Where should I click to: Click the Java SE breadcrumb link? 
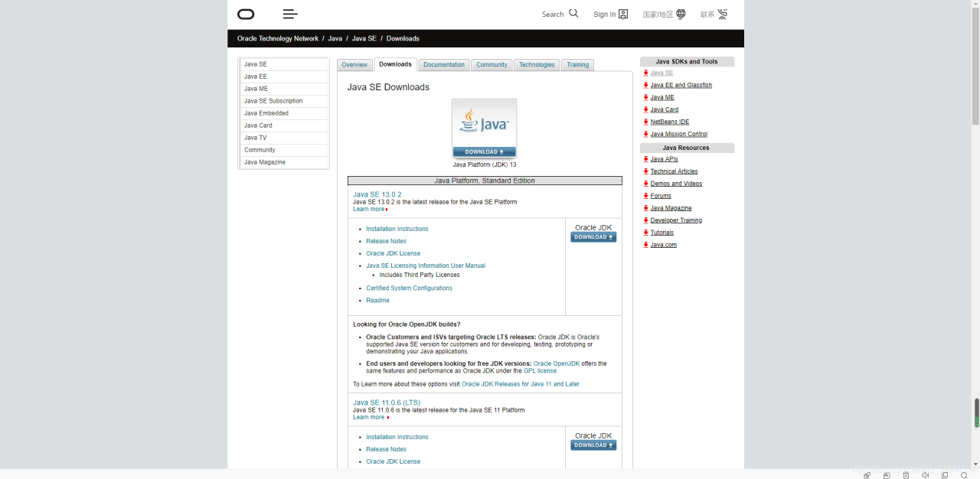[x=364, y=38]
